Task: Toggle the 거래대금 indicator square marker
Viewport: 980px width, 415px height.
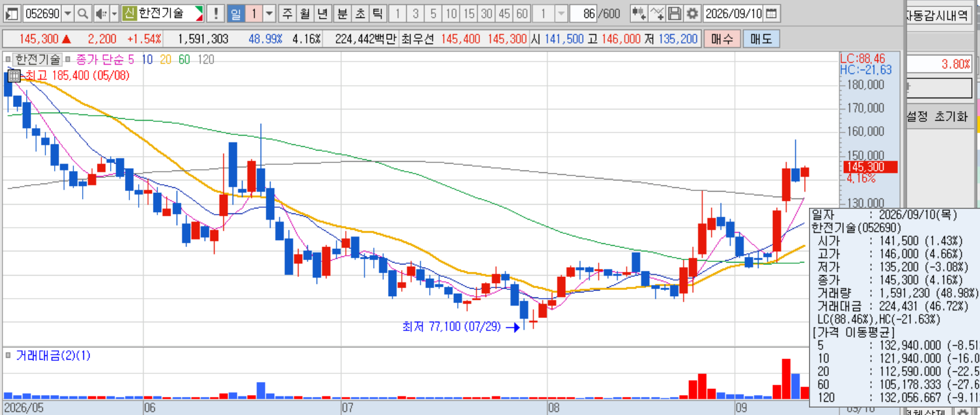Action: 8,355
